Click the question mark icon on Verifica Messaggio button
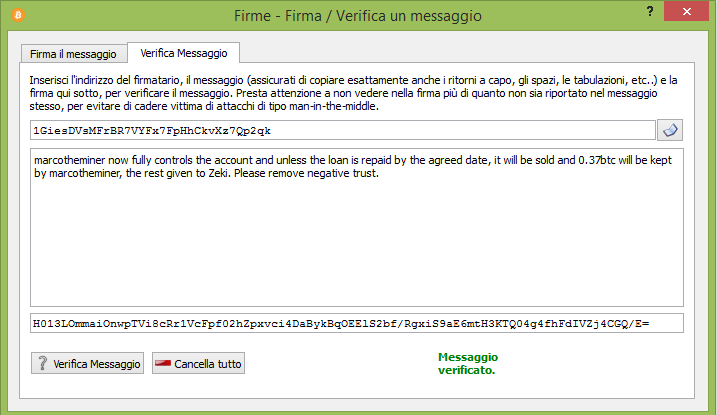Screen dimensions: 717x415 point(43,363)
